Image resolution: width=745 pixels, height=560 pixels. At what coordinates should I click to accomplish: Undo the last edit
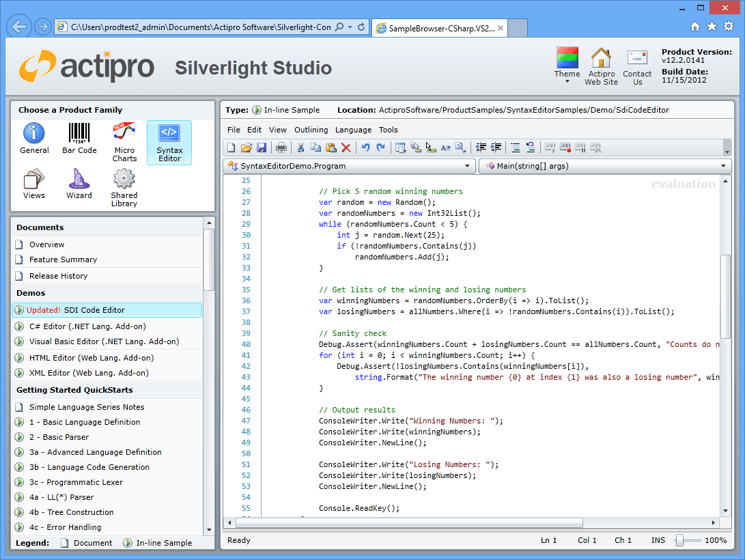point(365,148)
